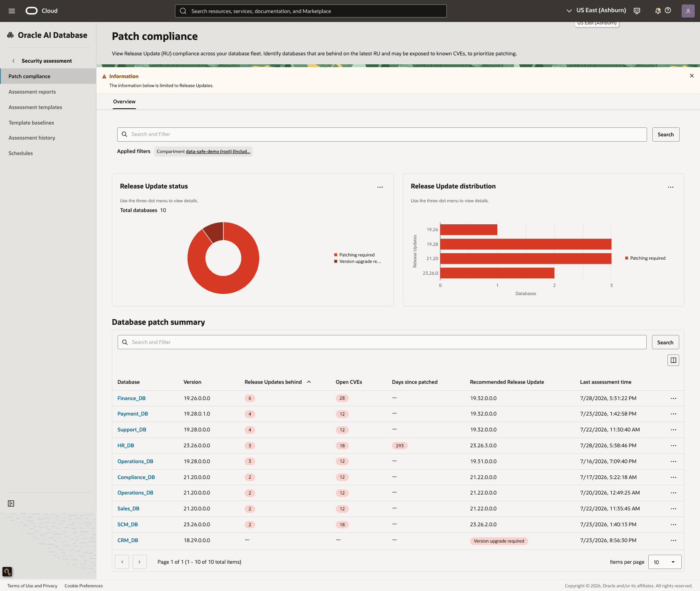Click the Database column header
The image size is (700, 591).
click(129, 382)
